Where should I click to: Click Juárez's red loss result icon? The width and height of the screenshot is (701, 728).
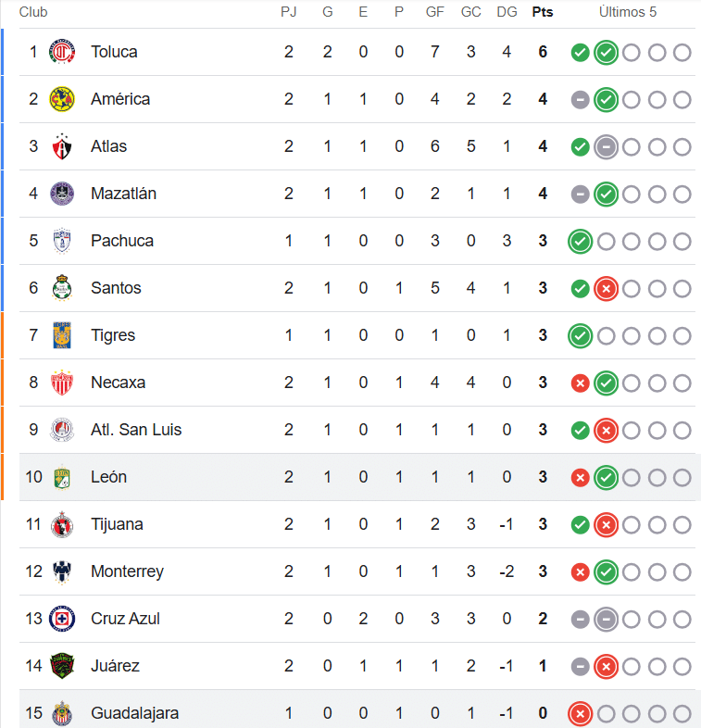pos(606,667)
